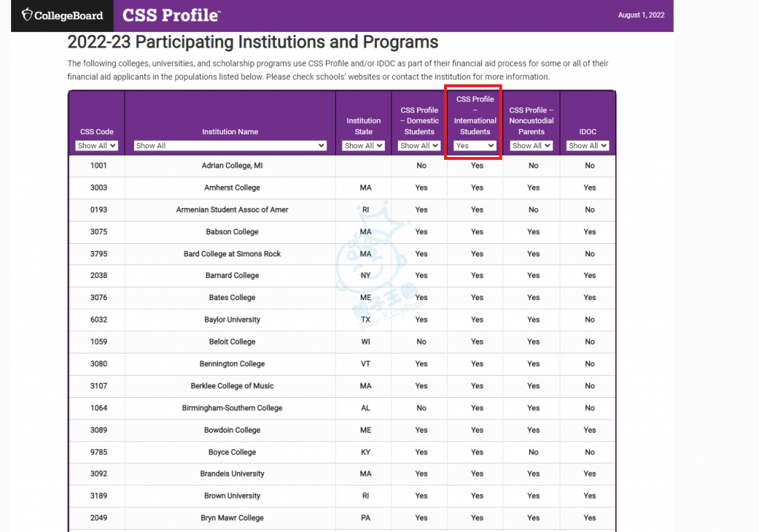Viewport: 759px width, 532px height.
Task: Click the CSS Profile title in the header
Action: point(171,16)
